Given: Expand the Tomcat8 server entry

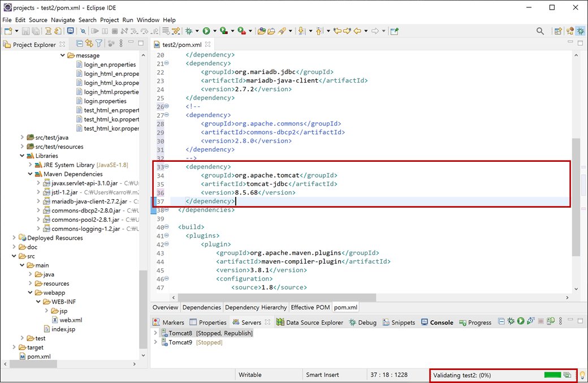Looking at the screenshot, I should 155,333.
